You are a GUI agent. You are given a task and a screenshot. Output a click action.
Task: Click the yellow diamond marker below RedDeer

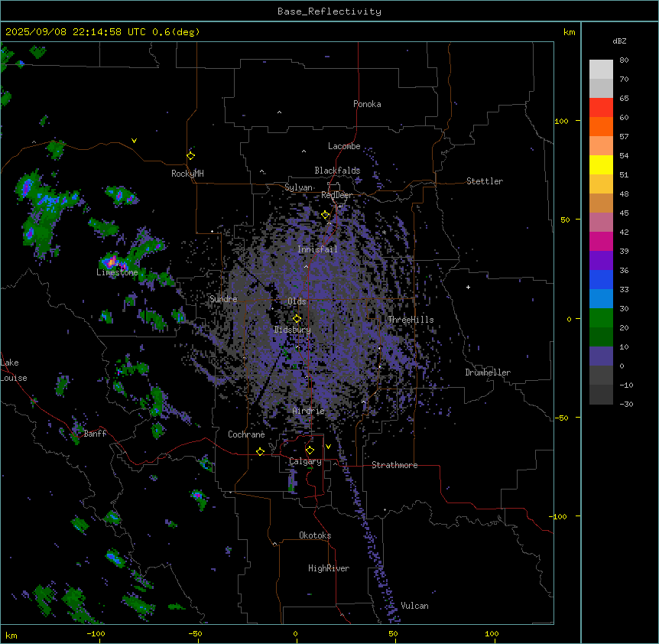coord(326,215)
